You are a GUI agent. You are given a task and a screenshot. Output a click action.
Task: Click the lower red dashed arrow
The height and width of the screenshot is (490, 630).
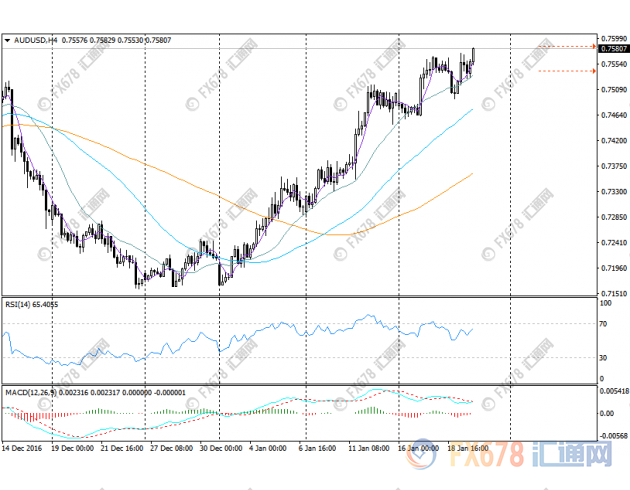click(567, 71)
